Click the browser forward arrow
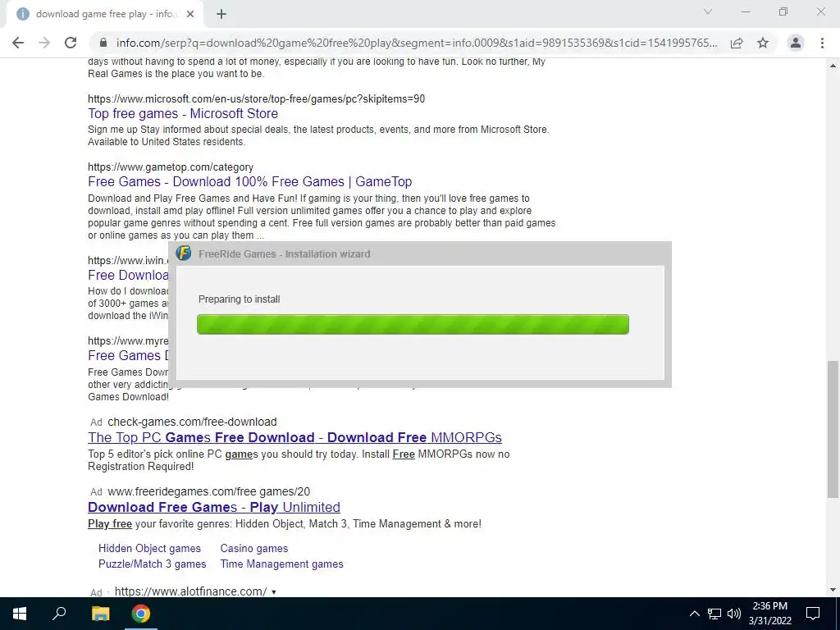This screenshot has height=630, width=840. coord(44,43)
